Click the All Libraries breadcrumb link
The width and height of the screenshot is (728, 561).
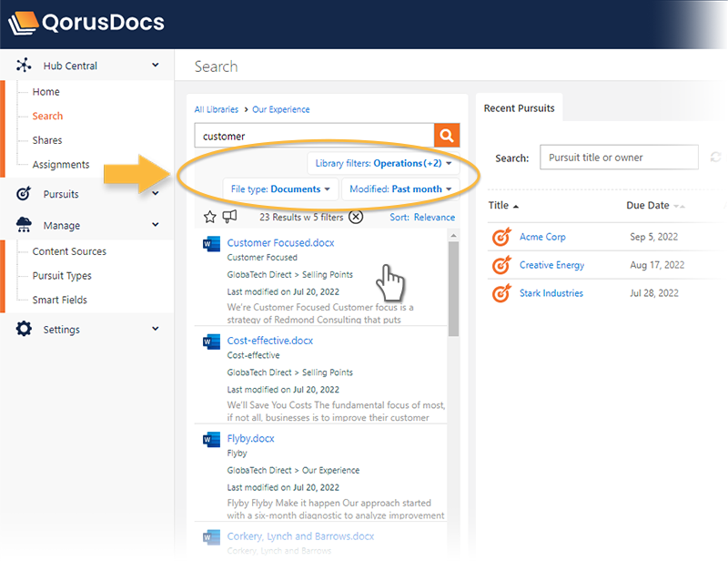click(x=216, y=109)
